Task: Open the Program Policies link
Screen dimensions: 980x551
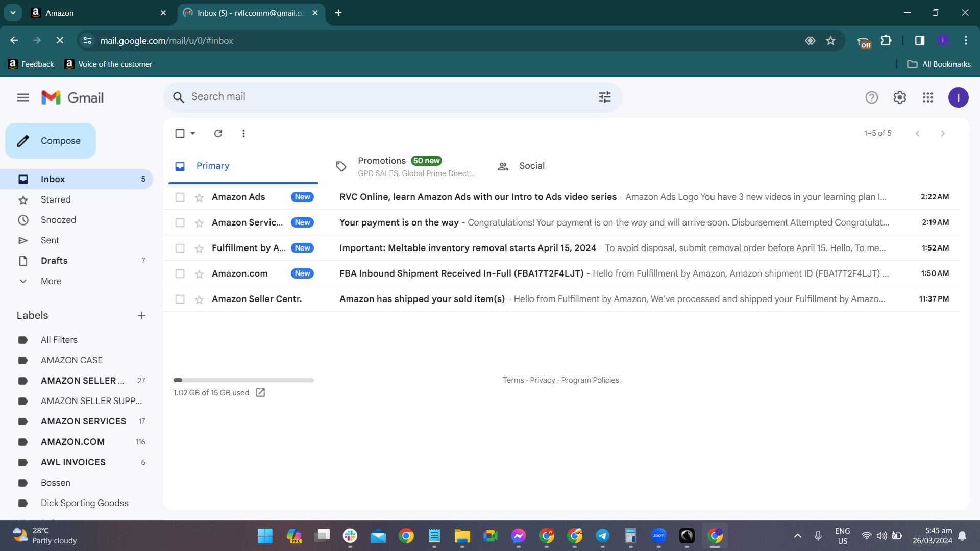Action: (590, 380)
